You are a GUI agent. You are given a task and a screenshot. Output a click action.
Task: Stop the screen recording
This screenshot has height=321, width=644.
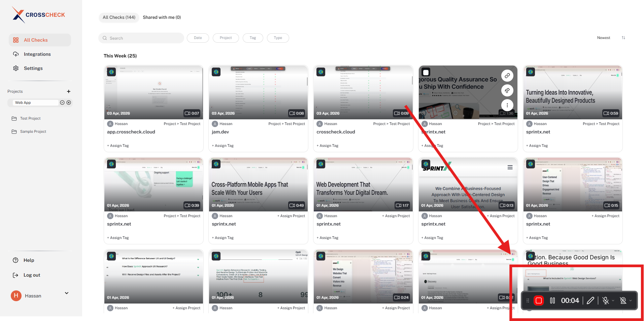(x=539, y=300)
